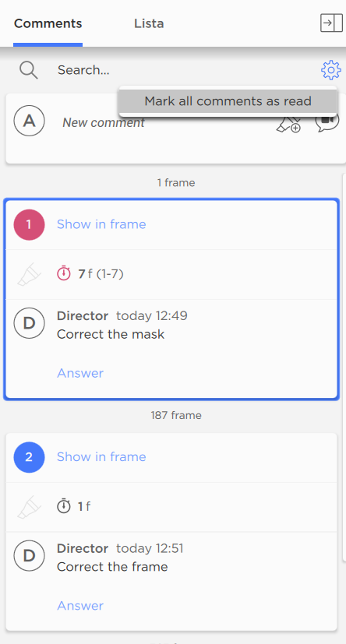Add a video comment bubble icon
The height and width of the screenshot is (644, 346).
point(327,122)
